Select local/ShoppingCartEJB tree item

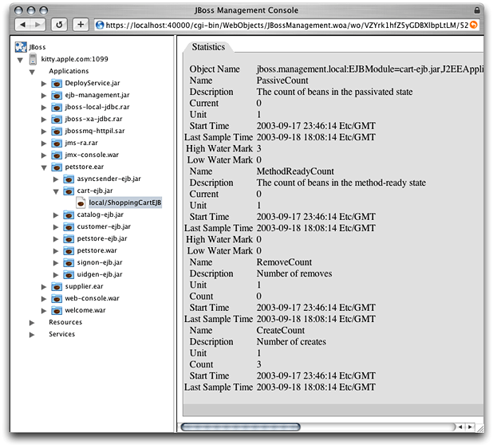pos(125,202)
